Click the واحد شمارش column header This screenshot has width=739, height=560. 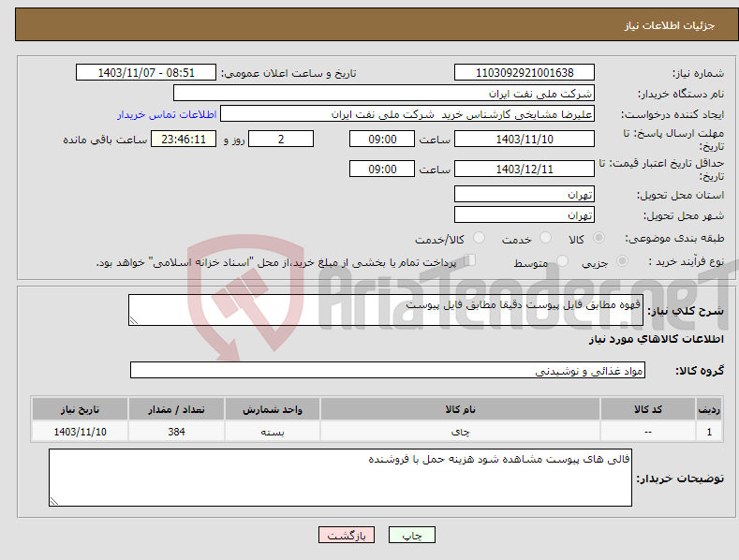coord(273,409)
